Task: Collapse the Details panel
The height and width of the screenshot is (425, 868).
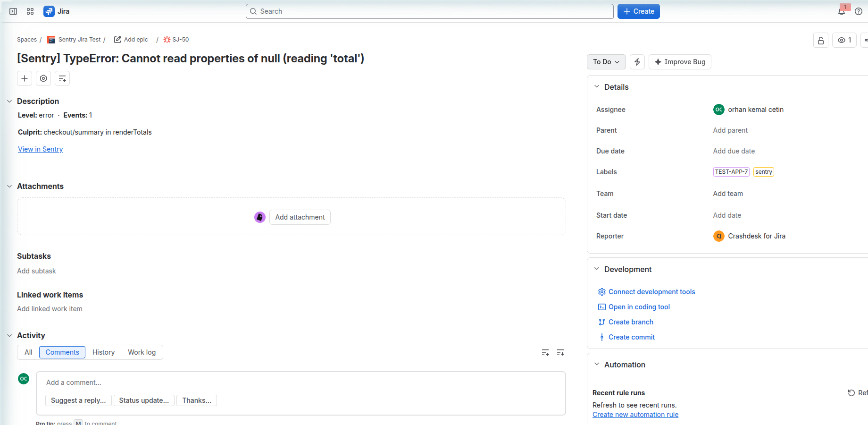Action: (x=597, y=87)
